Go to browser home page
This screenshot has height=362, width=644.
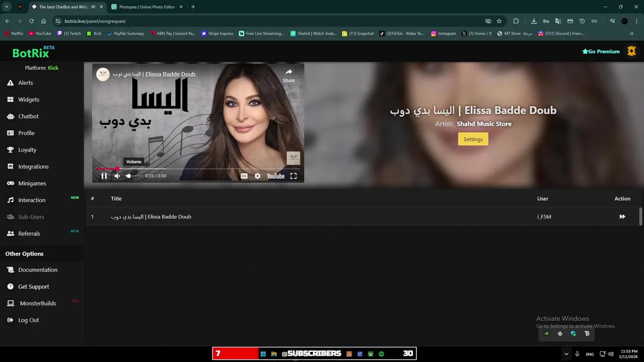44,21
